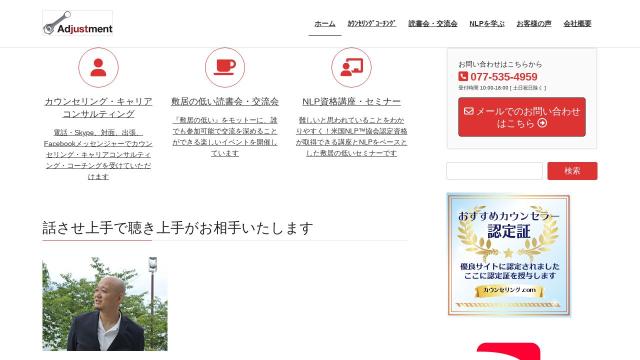The width and height of the screenshot is (640, 360).
Task: Open the NLPを学ぶ menu item
Action: [x=487, y=24]
